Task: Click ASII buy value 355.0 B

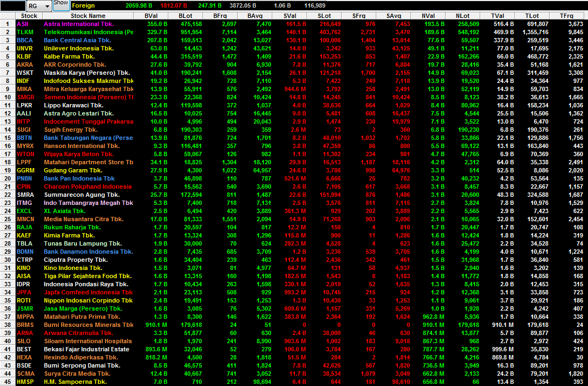Action: click(x=158, y=24)
